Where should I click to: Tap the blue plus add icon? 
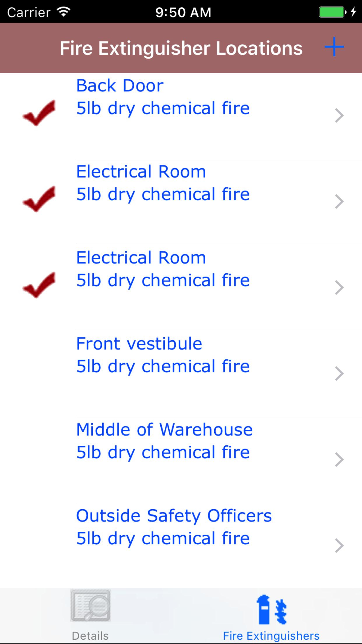point(334,47)
